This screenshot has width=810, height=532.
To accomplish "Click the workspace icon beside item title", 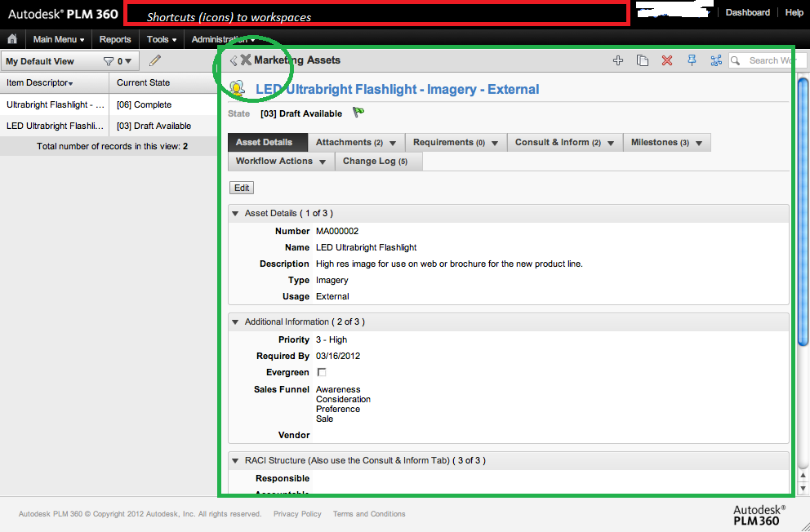I will (x=237, y=89).
